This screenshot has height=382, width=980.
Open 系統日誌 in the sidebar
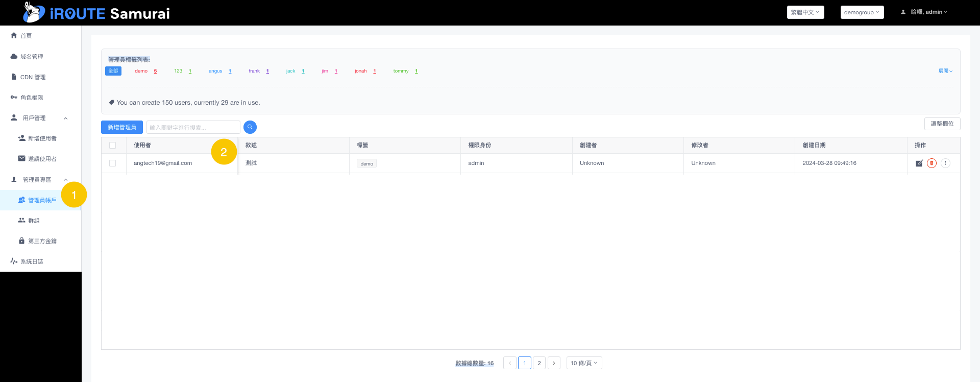(x=32, y=261)
